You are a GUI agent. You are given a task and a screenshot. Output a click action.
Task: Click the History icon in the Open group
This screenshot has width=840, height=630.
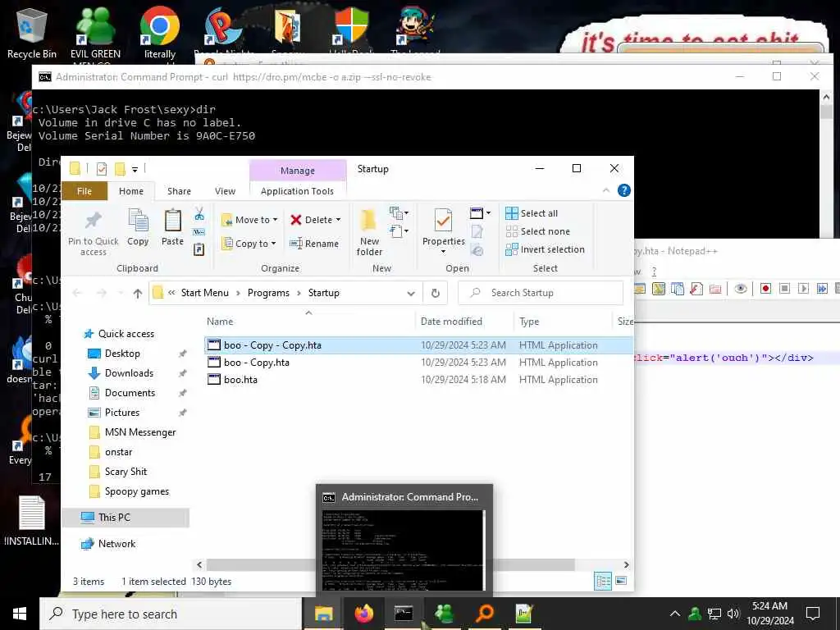pyautogui.click(x=477, y=249)
